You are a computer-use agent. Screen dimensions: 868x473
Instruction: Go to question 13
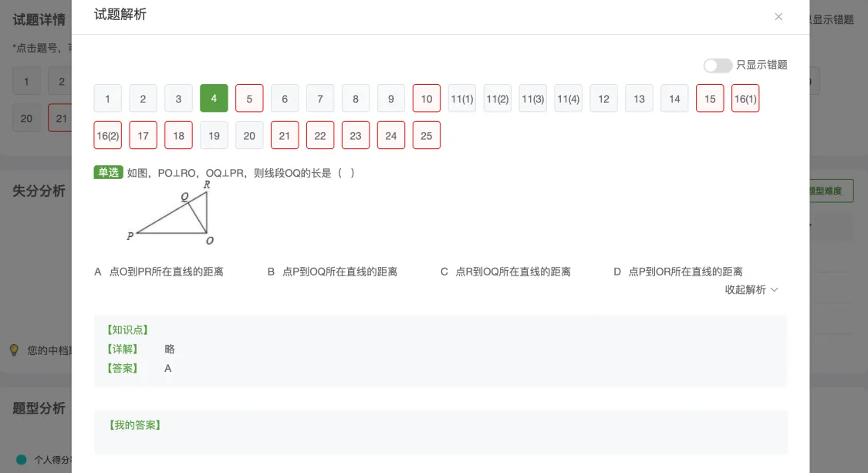click(x=639, y=99)
